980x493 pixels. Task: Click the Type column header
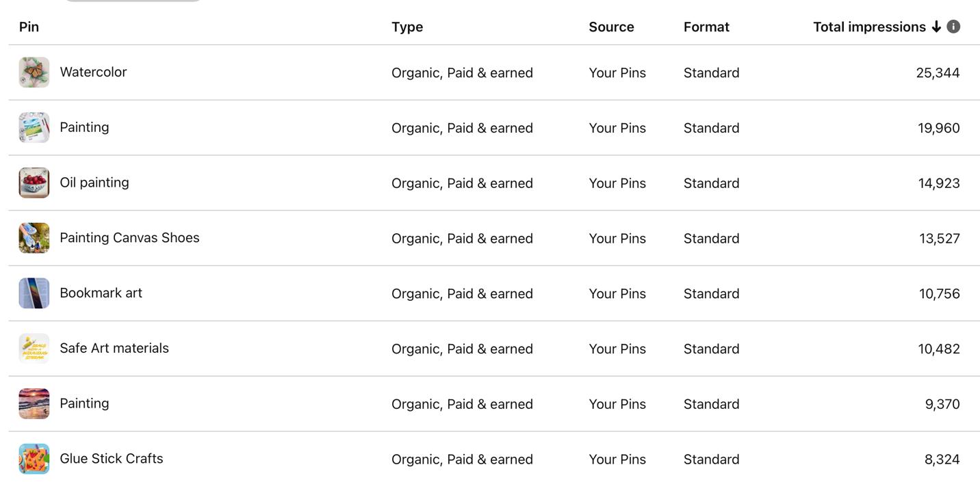[x=407, y=27]
